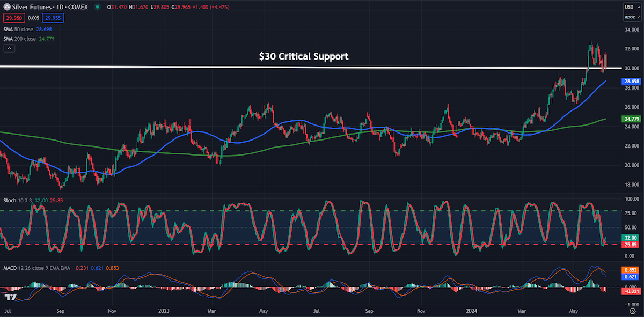Click the green 24.779 price axis label
644x317 pixels.
tap(630, 119)
